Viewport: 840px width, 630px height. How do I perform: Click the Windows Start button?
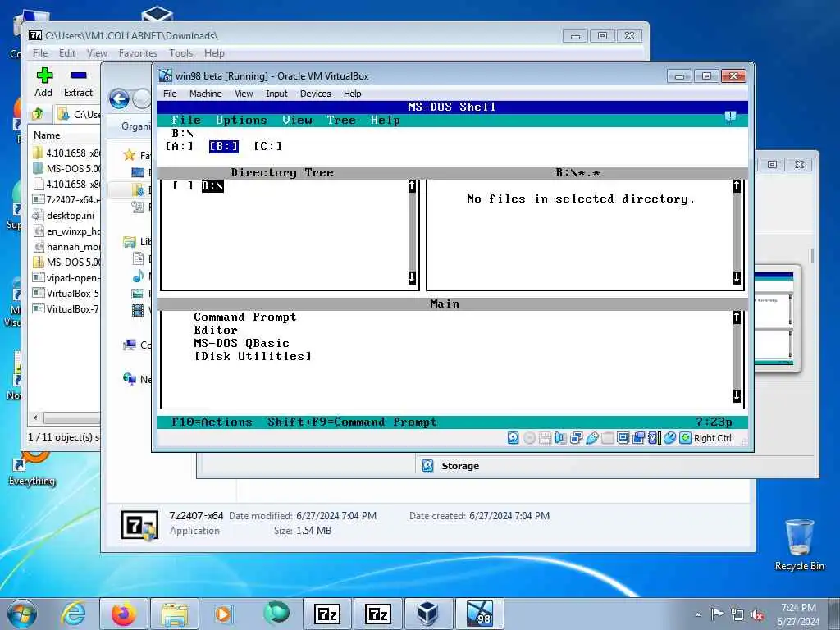(x=22, y=614)
